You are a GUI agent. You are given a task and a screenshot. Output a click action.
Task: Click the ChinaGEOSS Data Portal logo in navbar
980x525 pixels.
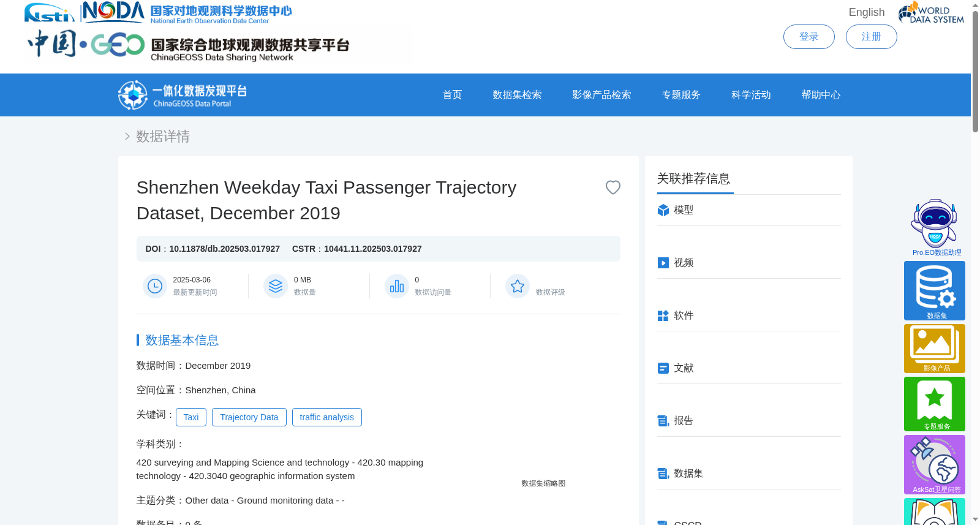pyautogui.click(x=183, y=95)
